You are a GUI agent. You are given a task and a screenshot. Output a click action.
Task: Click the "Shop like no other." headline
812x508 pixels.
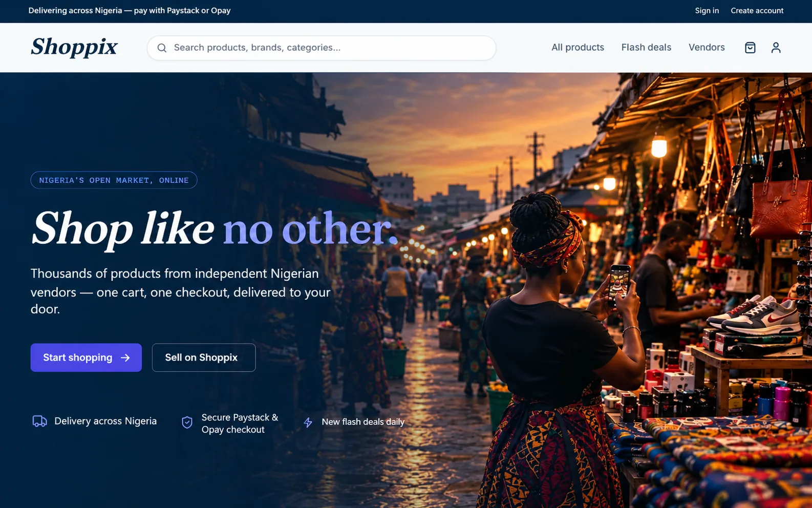pyautogui.click(x=215, y=229)
